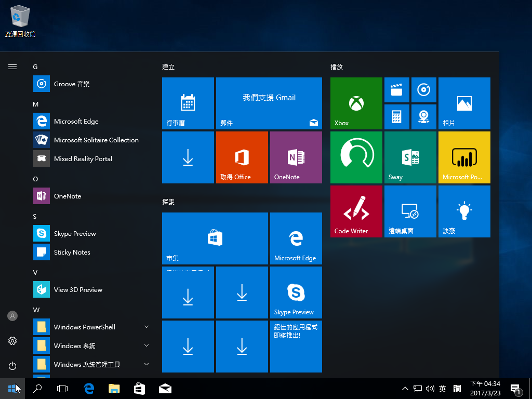This screenshot has height=399, width=532.
Task: Click the Microsoft Power BI tile
Action: pos(464,157)
